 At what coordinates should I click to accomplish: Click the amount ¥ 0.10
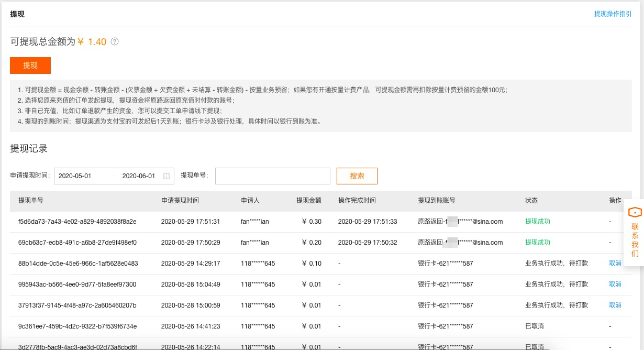[x=312, y=264]
